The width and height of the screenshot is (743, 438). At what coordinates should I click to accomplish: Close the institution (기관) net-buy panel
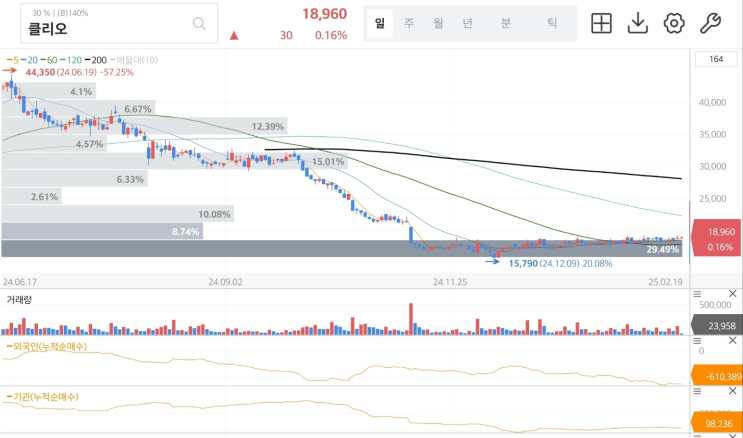[732, 391]
